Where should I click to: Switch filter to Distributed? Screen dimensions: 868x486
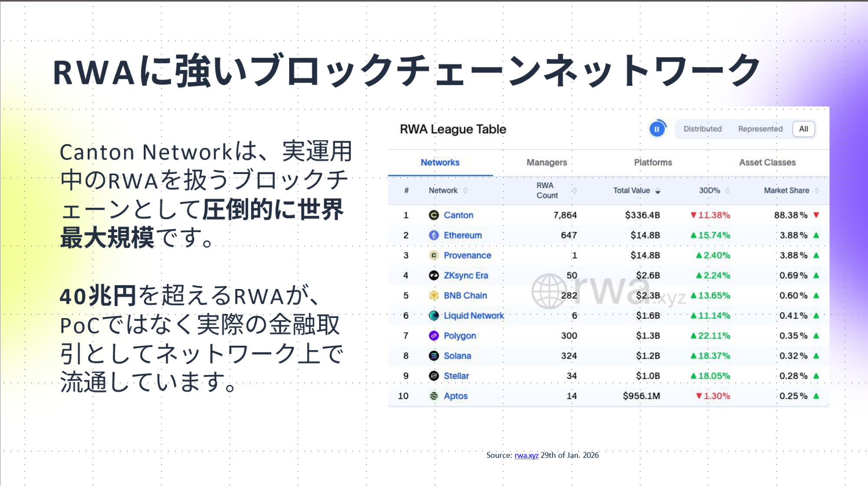click(x=702, y=129)
